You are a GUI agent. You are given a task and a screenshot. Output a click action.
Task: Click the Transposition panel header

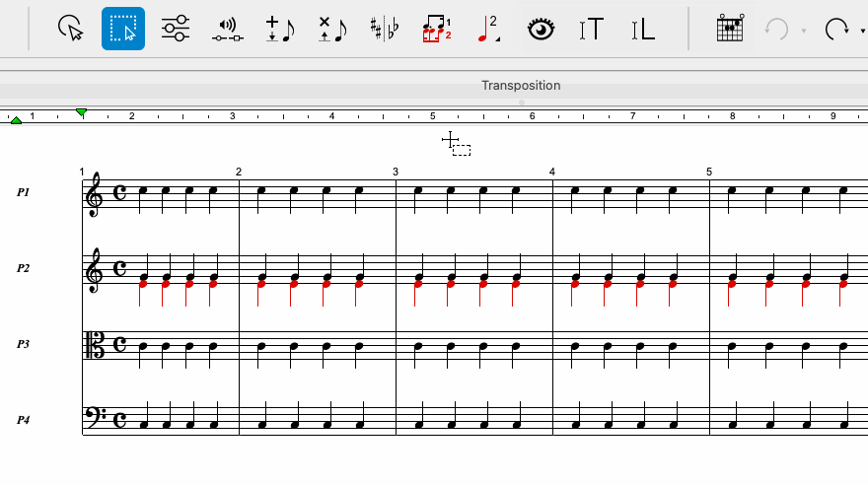(521, 85)
